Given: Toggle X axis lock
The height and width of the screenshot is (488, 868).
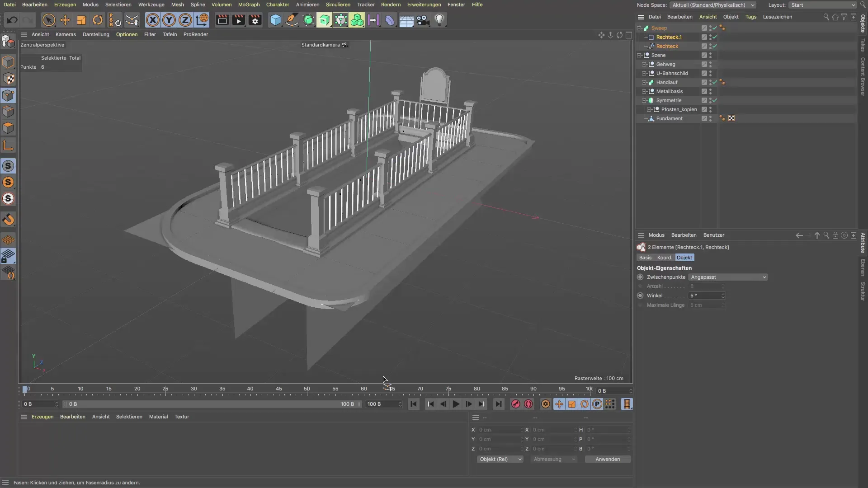Looking at the screenshot, I should [153, 20].
